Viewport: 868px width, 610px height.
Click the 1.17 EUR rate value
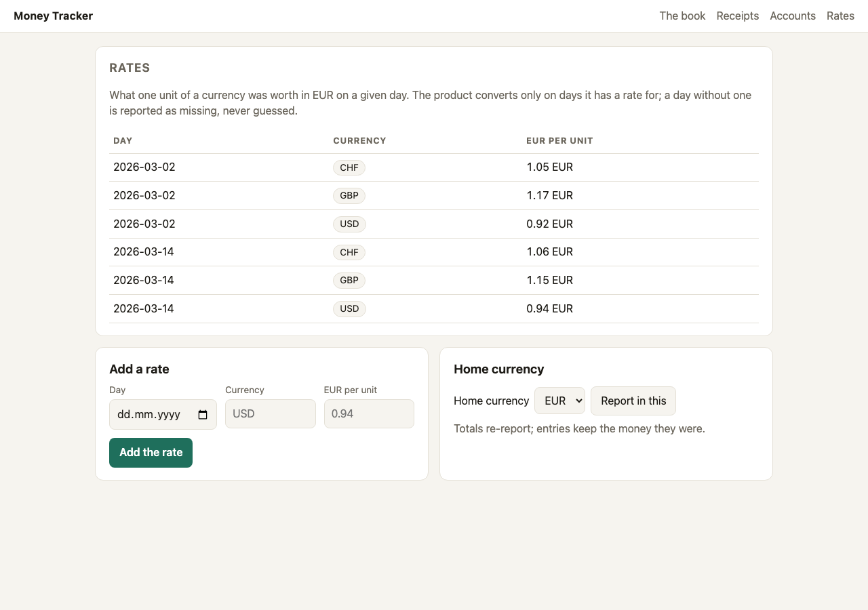click(550, 195)
